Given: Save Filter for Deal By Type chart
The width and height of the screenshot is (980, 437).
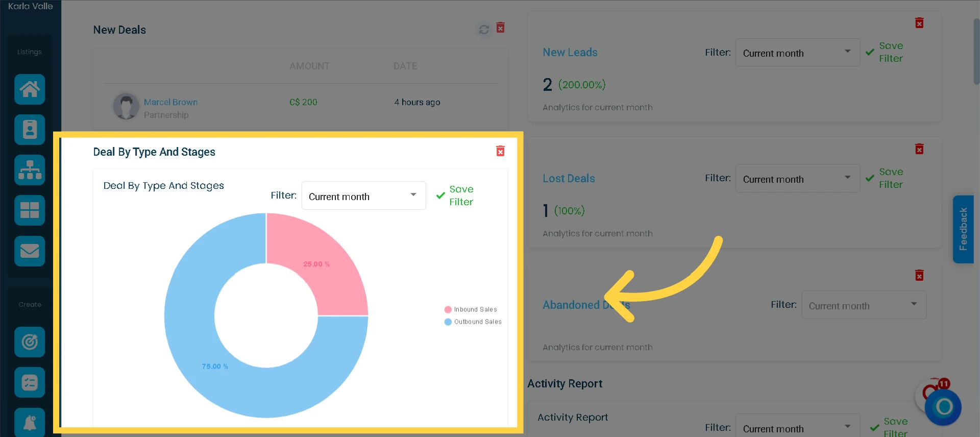Looking at the screenshot, I should point(455,196).
